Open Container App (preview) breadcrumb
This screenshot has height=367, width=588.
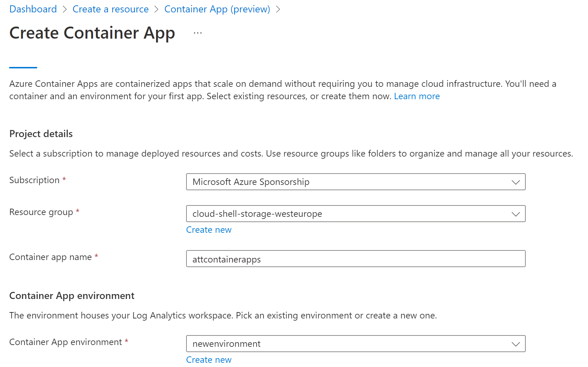coord(217,9)
